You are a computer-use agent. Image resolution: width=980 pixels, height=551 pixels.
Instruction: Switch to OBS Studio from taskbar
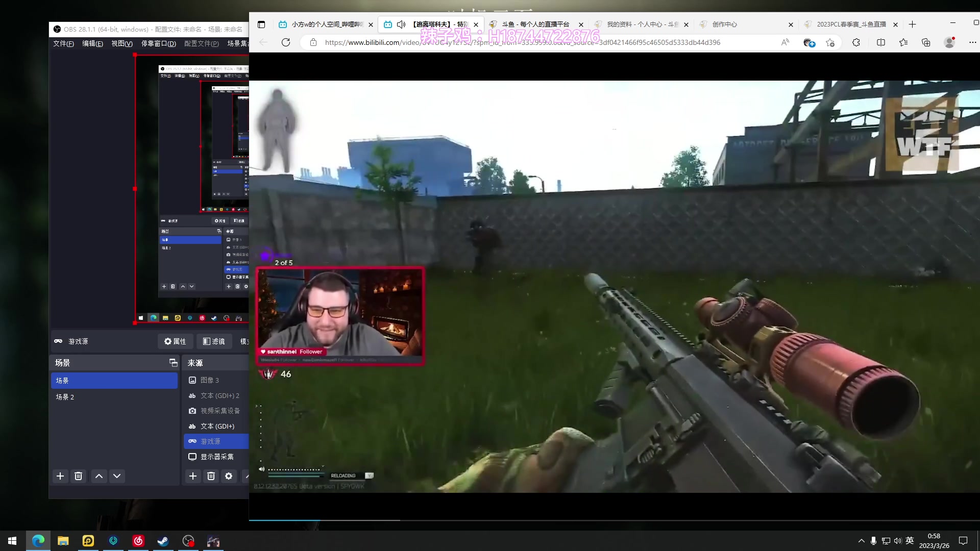click(188, 541)
